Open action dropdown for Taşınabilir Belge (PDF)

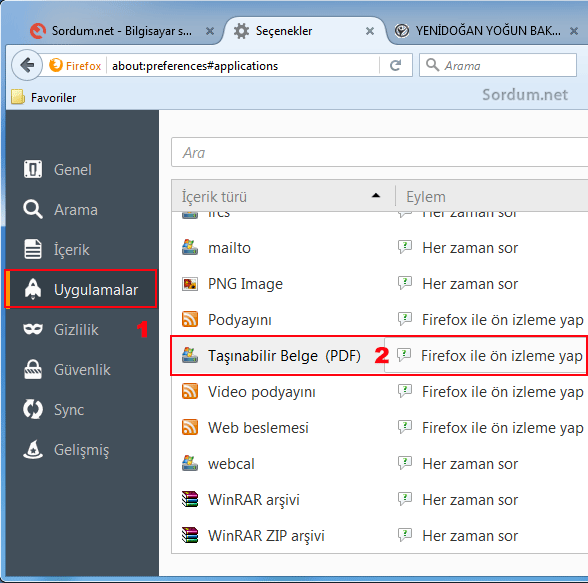click(x=485, y=355)
